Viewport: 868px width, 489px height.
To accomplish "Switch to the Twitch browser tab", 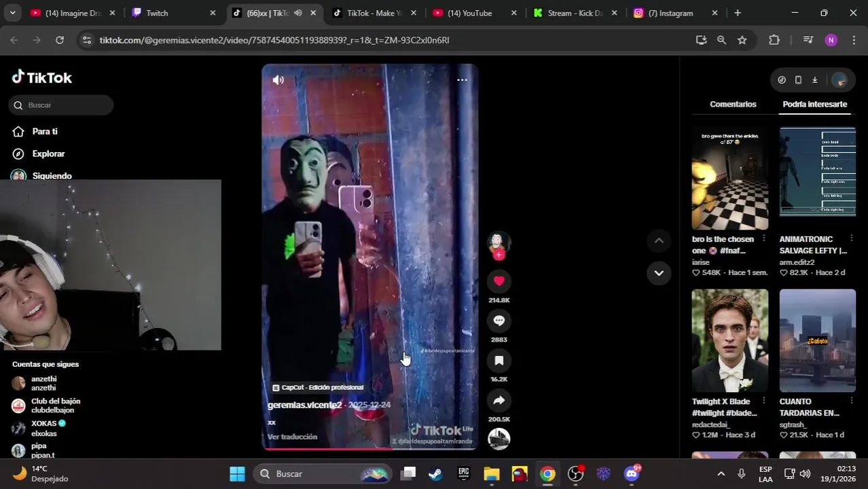I will [173, 13].
